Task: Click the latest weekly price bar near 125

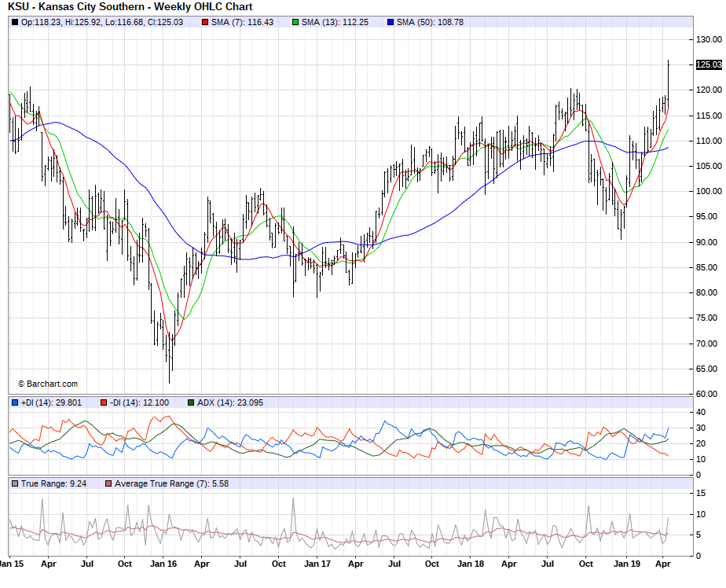Action: tap(668, 84)
